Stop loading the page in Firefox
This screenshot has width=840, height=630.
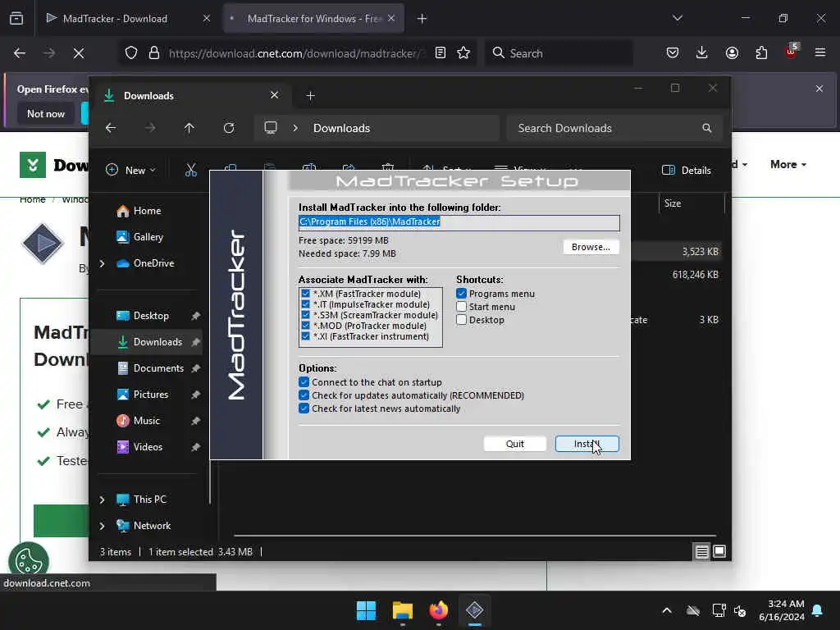pos(78,53)
